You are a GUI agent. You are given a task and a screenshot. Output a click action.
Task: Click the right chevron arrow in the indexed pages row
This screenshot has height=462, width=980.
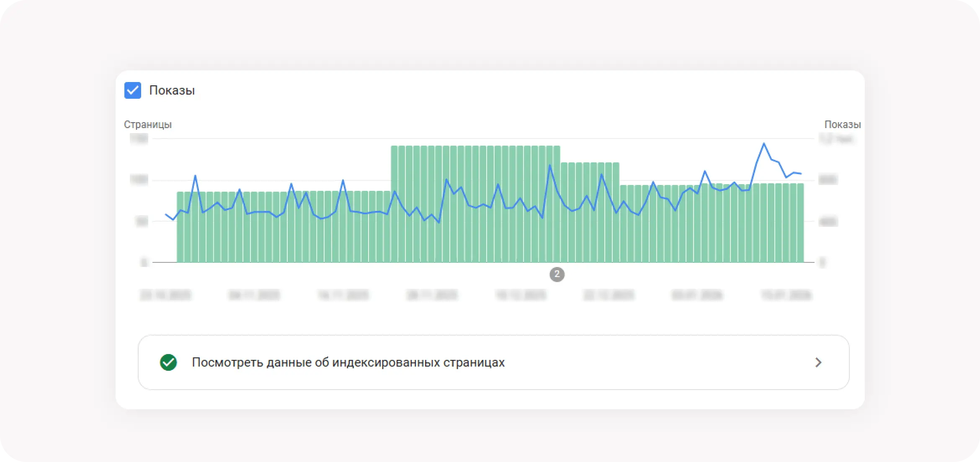(x=818, y=362)
